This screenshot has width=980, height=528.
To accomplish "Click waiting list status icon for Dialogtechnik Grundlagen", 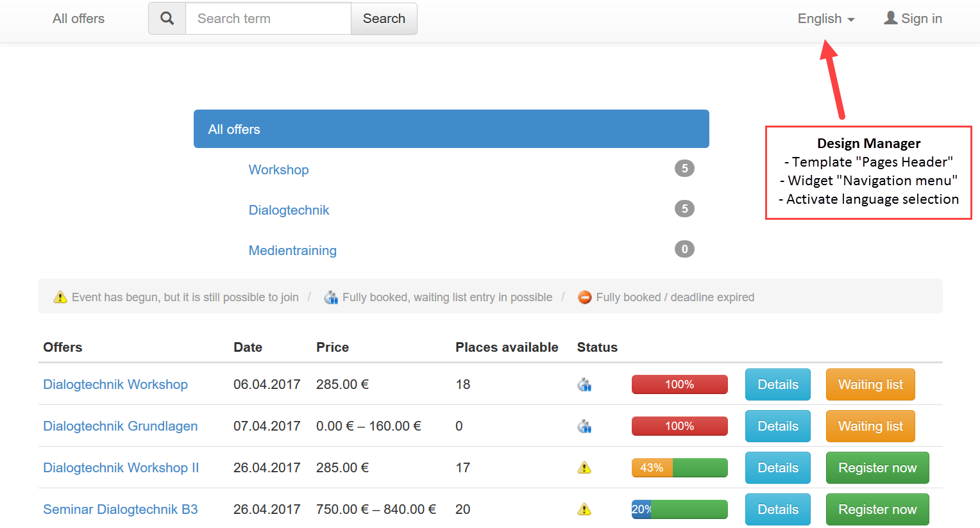I will (x=584, y=426).
